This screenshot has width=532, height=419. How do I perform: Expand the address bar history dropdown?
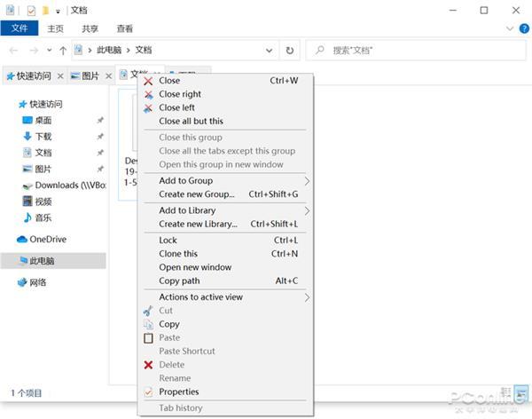click(x=269, y=51)
